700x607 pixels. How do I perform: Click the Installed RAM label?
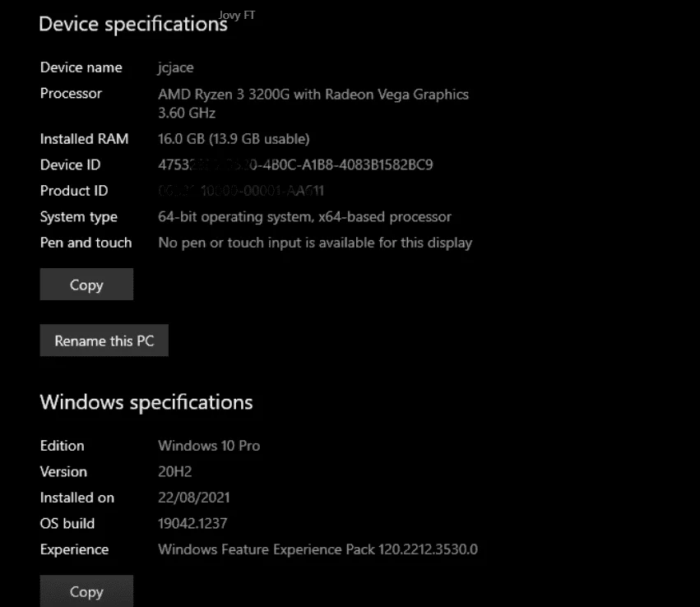pos(84,139)
